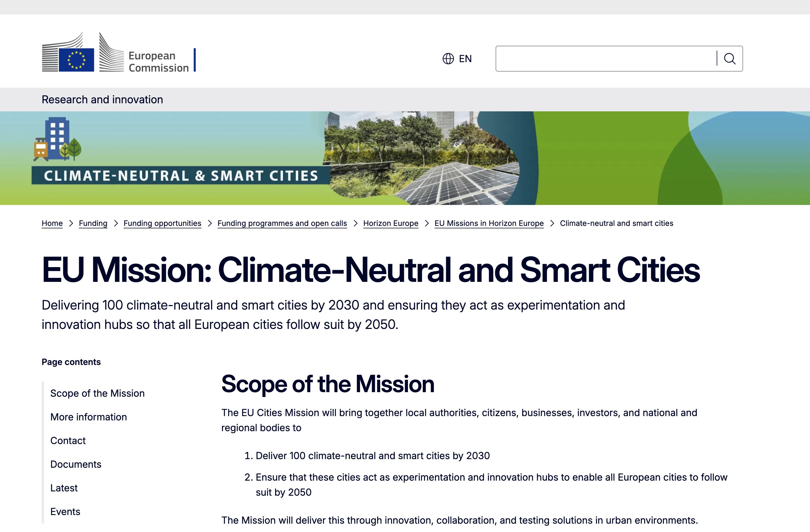The width and height of the screenshot is (810, 532).
Task: Click the EU Mission page title heading
Action: 371,269
